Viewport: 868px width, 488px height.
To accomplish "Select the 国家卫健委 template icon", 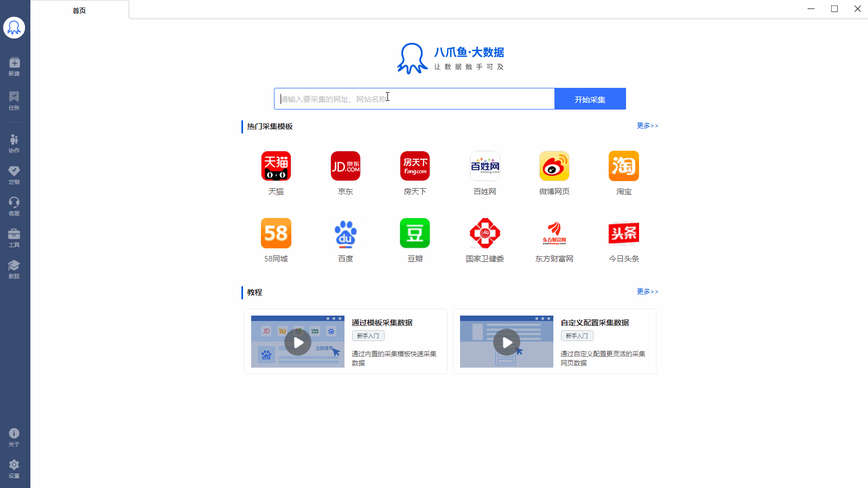I will pyautogui.click(x=485, y=233).
